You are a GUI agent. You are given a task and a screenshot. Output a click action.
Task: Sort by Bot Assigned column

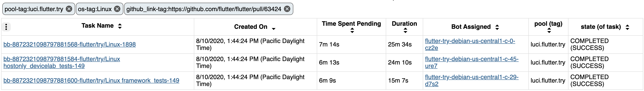click(497, 27)
